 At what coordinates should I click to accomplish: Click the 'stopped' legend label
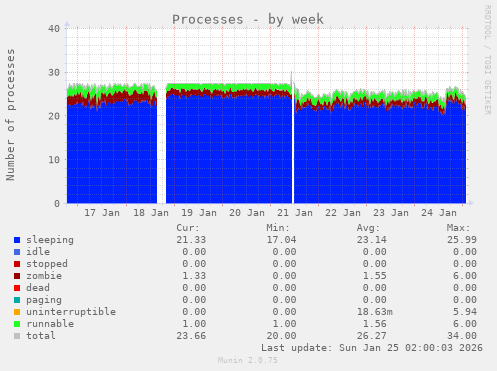coord(47,264)
